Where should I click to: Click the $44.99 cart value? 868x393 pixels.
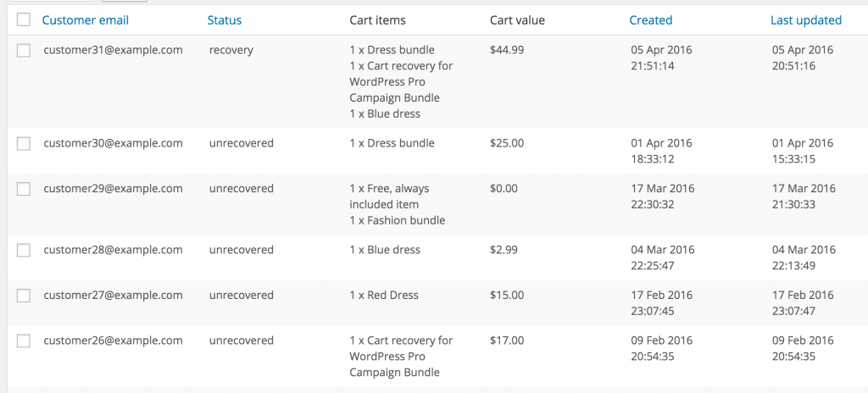(x=507, y=50)
